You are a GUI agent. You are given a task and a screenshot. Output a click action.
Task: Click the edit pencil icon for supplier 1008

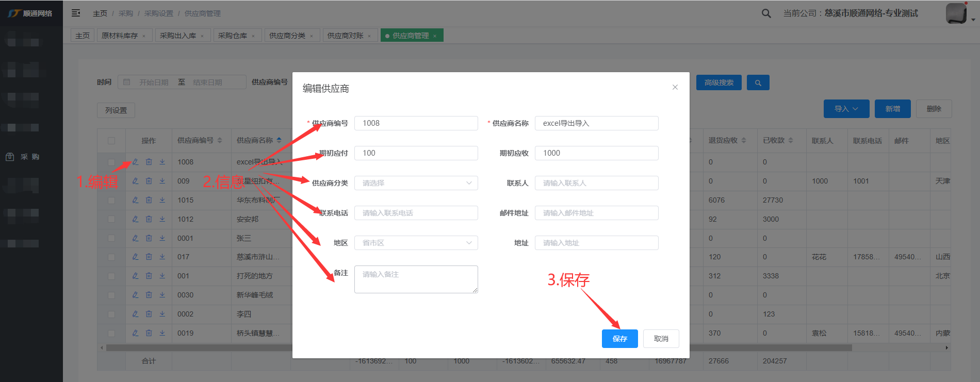coord(135,162)
